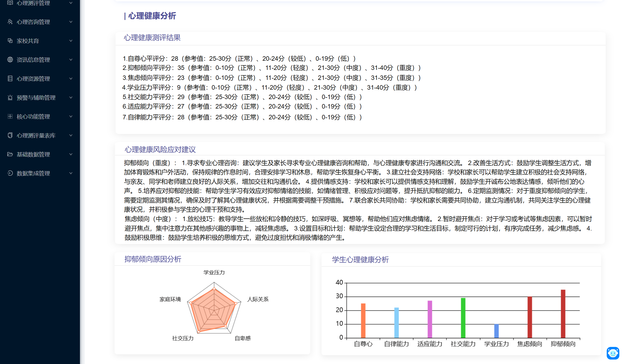Click the 学业压力 radar chart vertex label

coord(214,272)
